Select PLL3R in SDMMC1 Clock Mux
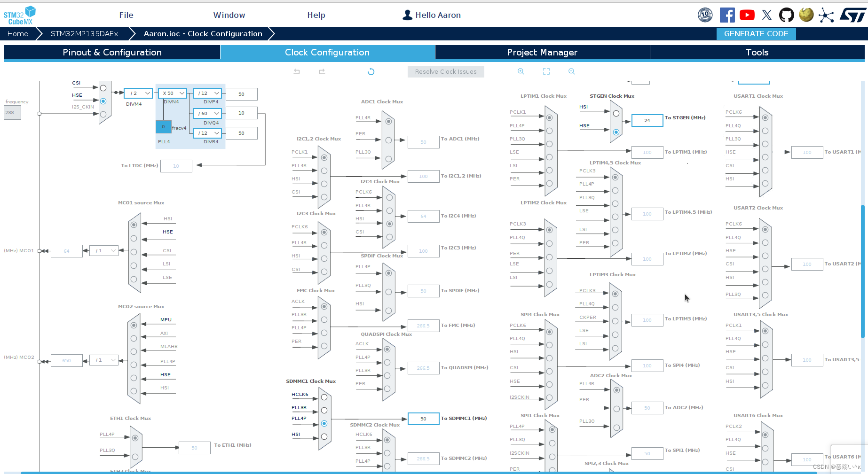868x474 pixels. pos(324,410)
